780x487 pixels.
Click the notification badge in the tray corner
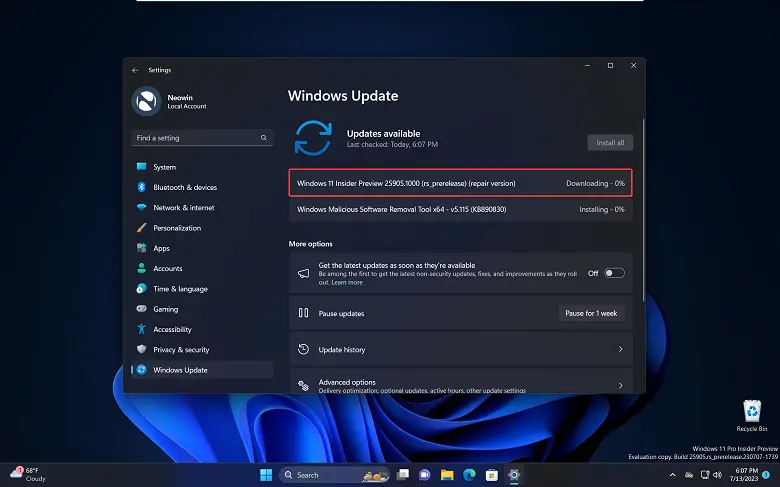[x=766, y=475]
